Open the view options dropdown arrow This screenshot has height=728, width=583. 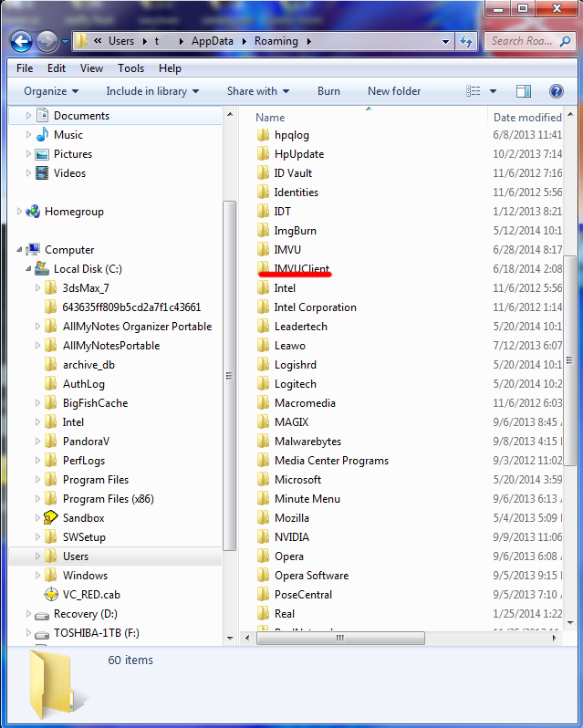coord(493,91)
